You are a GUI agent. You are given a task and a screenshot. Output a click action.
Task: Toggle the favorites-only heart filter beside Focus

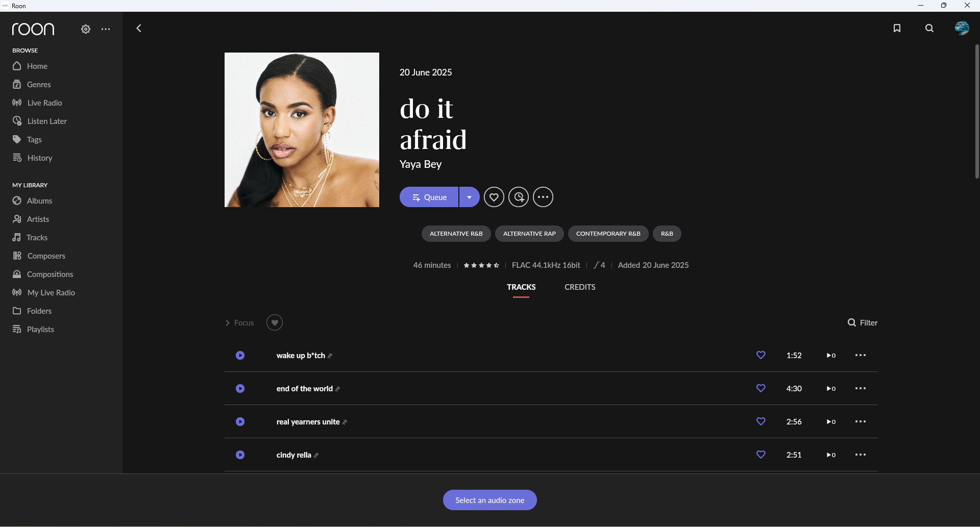pyautogui.click(x=275, y=322)
